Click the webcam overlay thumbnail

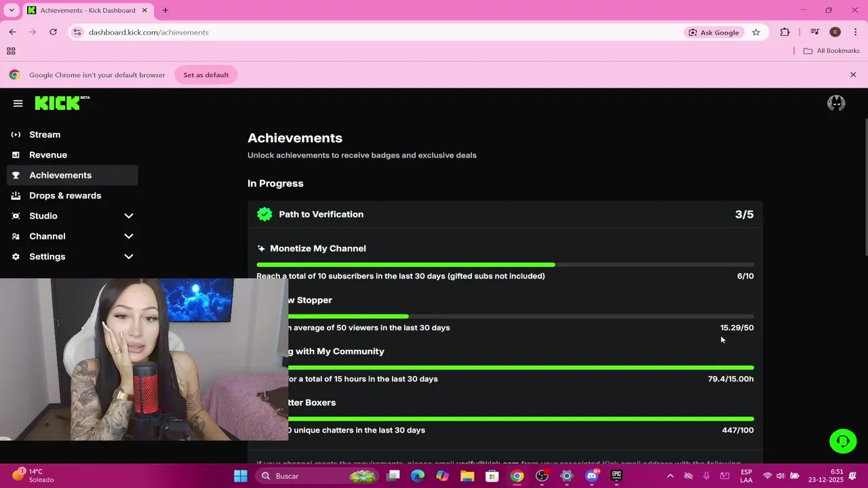tap(144, 359)
